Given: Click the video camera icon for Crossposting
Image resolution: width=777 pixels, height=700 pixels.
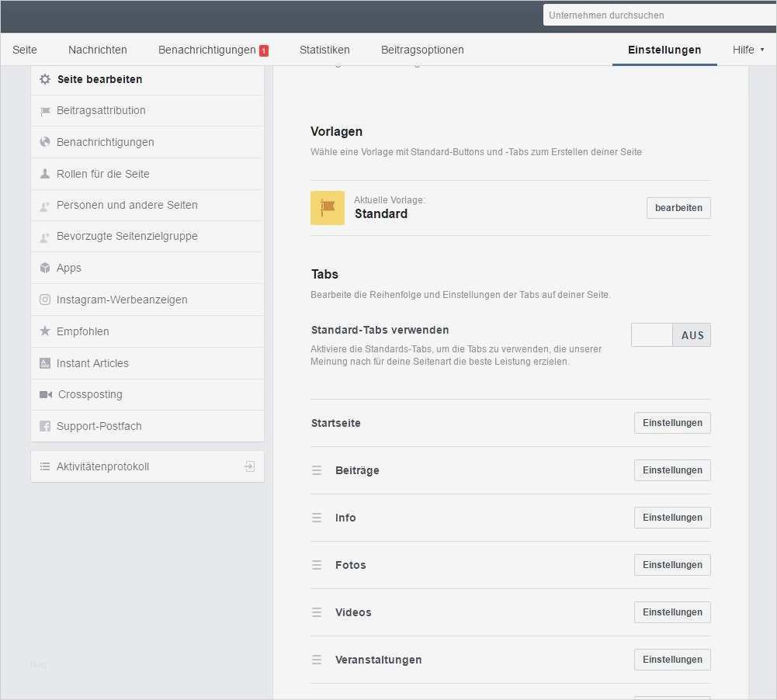Looking at the screenshot, I should tap(46, 394).
